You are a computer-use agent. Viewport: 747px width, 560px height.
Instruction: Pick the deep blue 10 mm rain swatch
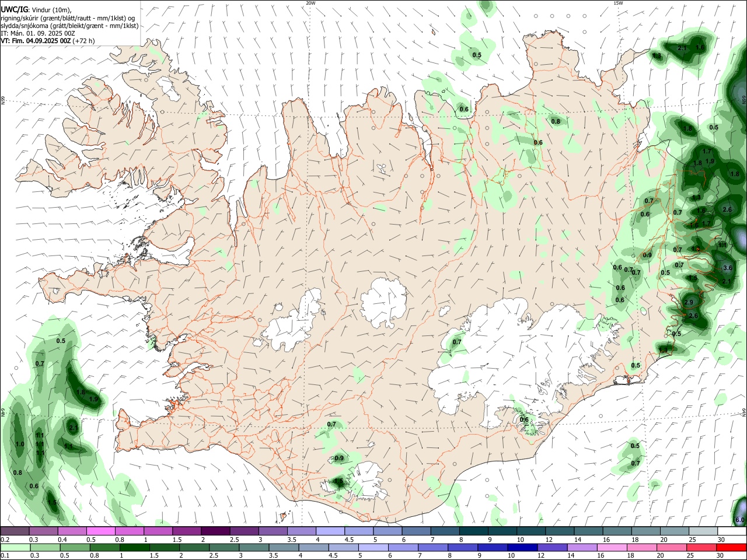coord(522,547)
